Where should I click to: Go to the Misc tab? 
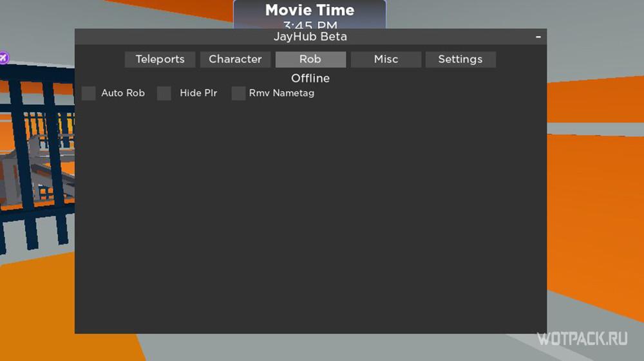tap(386, 59)
